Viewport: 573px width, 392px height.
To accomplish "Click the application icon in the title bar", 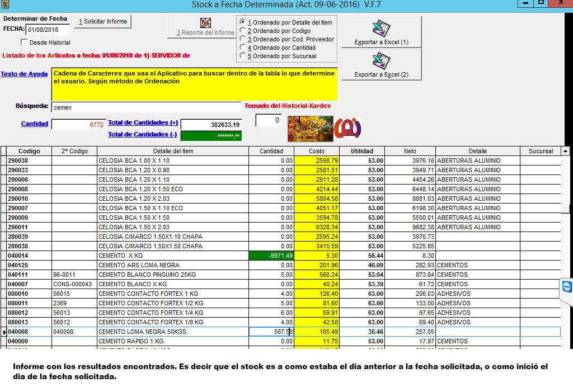I will coord(5,4).
